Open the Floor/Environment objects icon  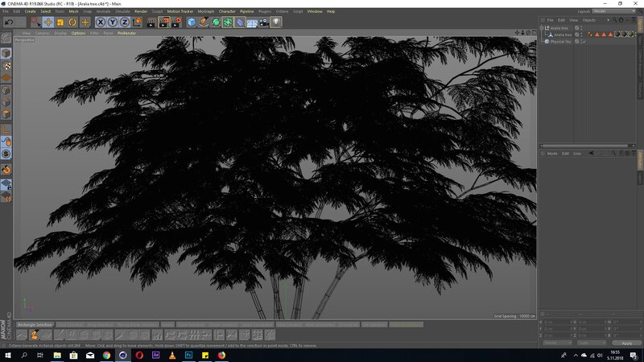click(252, 23)
